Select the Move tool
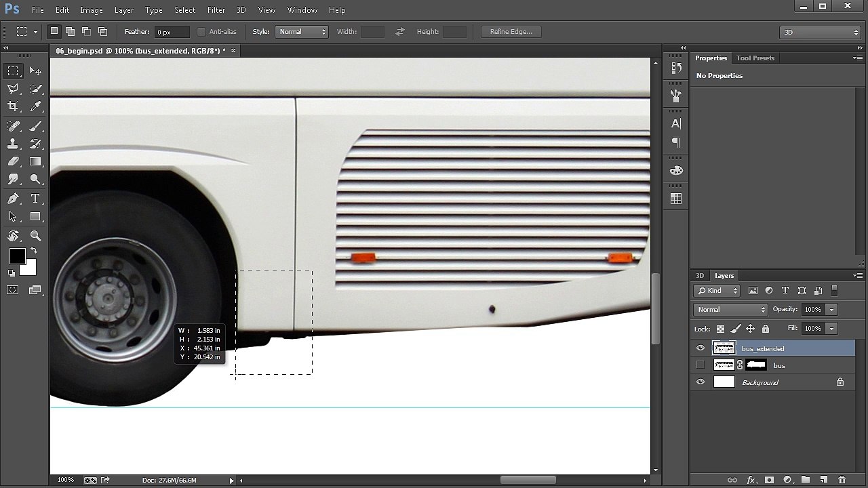The height and width of the screenshot is (488, 868). coord(35,71)
